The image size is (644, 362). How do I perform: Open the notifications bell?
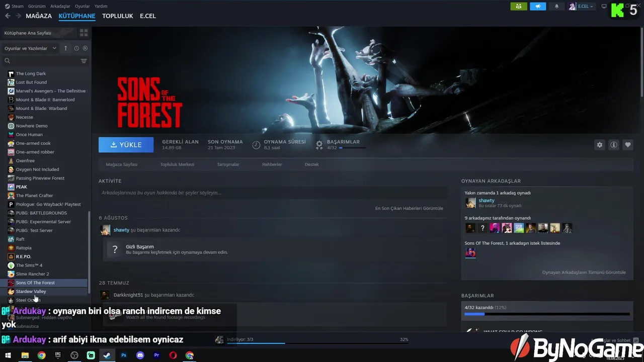(556, 6)
